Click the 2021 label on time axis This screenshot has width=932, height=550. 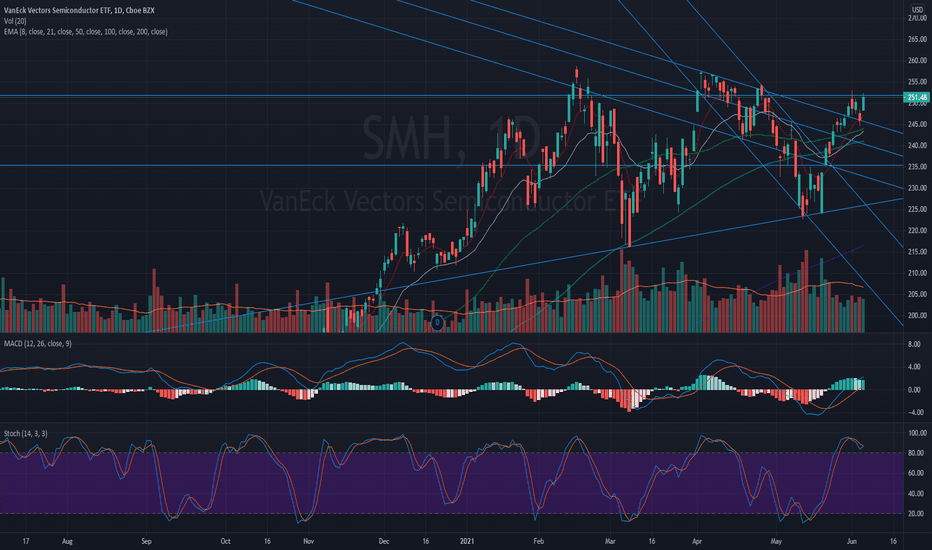pyautogui.click(x=468, y=542)
